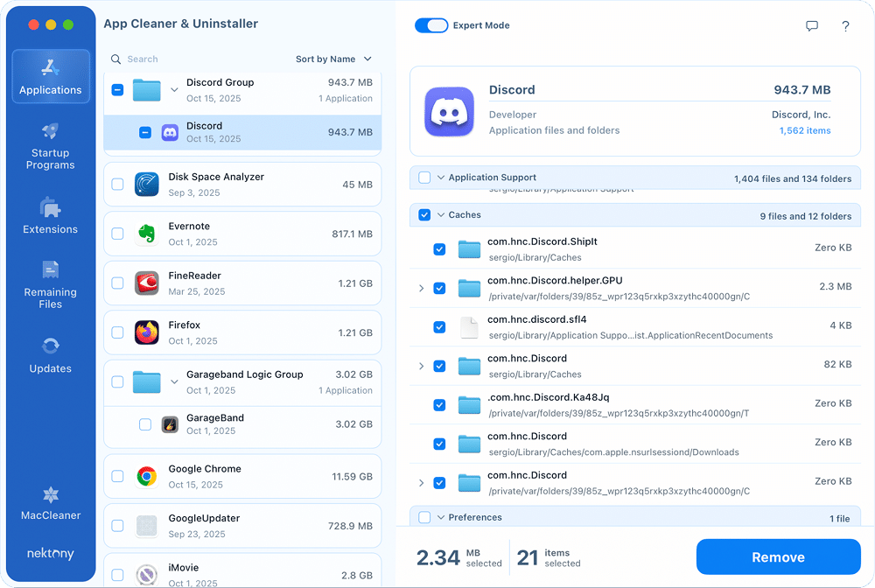Disable Expert Mode

431,26
